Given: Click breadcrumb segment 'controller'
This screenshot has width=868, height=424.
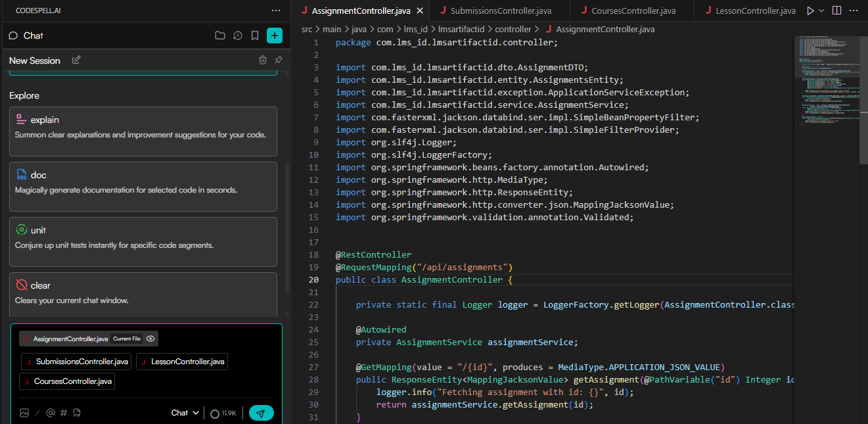Looking at the screenshot, I should click(x=513, y=29).
